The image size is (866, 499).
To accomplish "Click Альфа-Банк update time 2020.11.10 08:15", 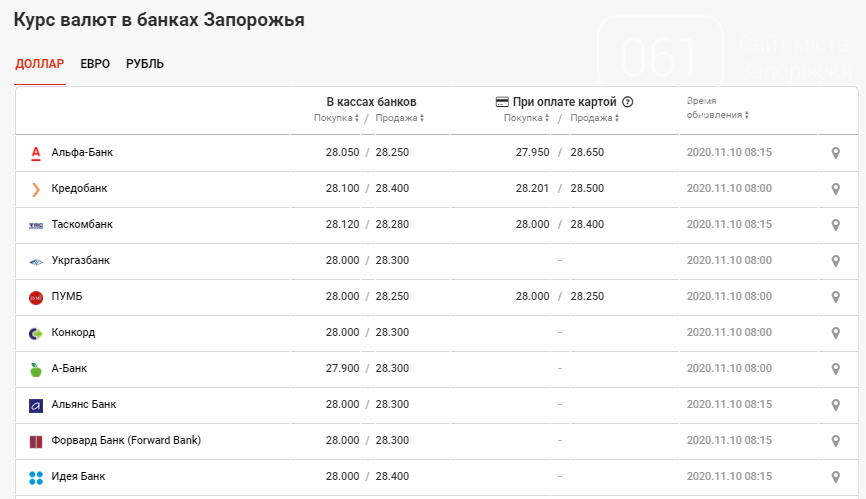I will (729, 152).
